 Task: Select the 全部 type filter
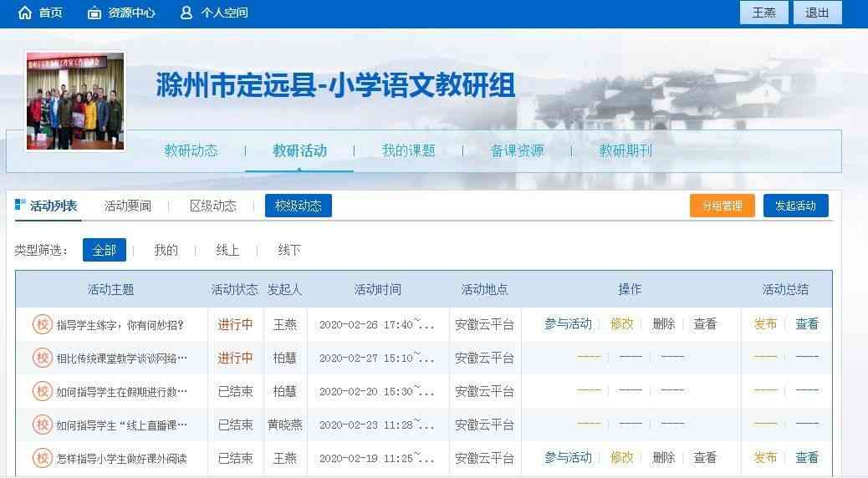click(105, 250)
